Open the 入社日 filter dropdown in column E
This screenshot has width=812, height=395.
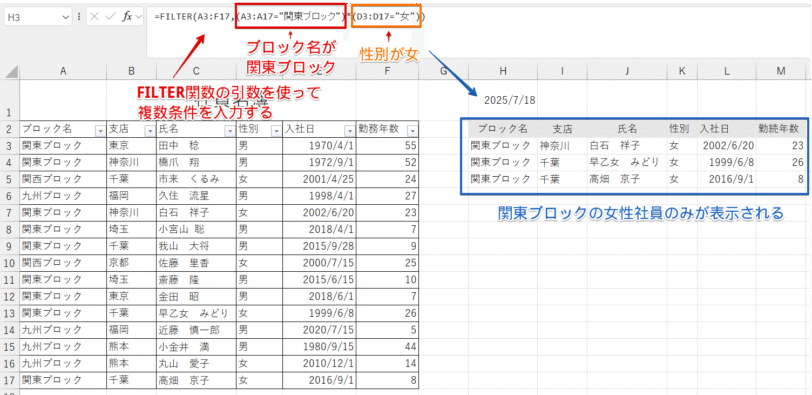pos(349,130)
